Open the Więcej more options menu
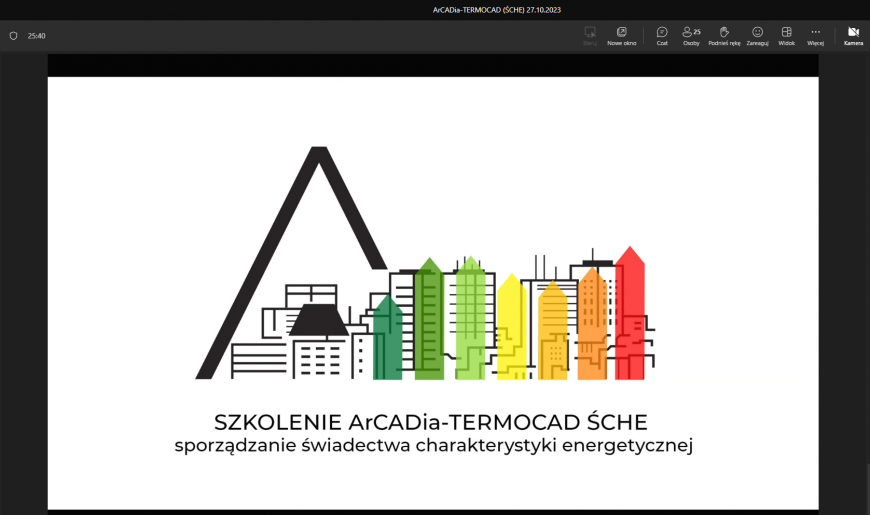This screenshot has height=515, width=870. point(815,36)
